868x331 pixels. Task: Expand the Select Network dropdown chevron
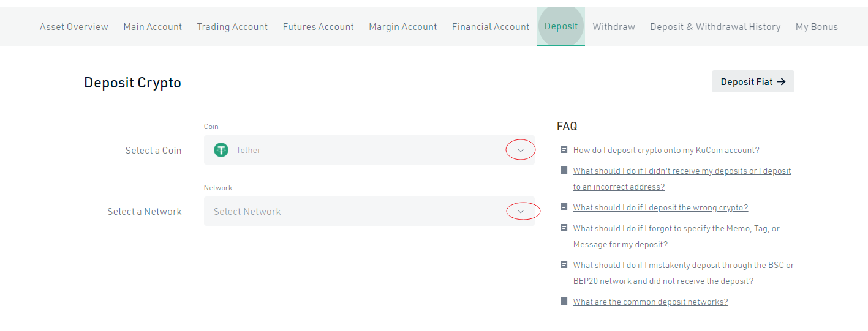pos(521,211)
